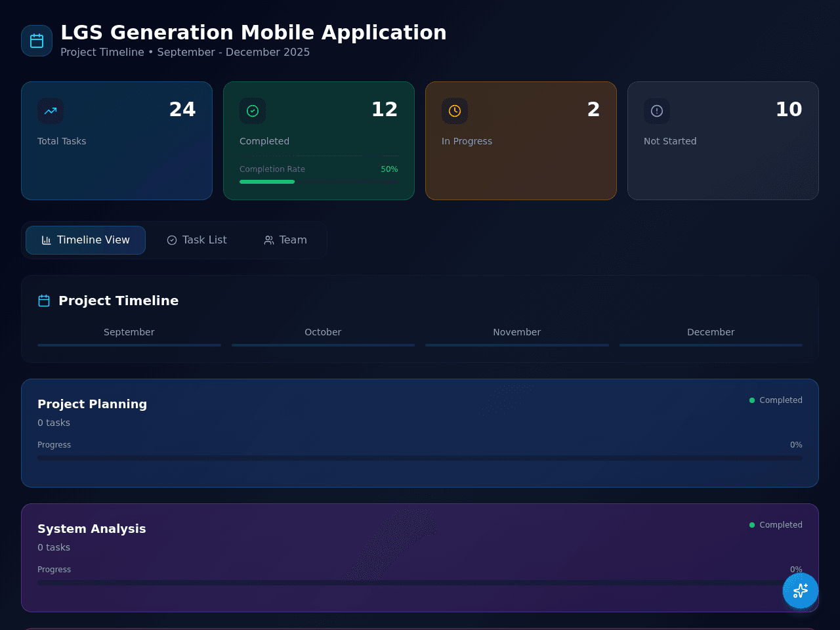Viewport: 840px width, 630px height.
Task: Click the alert icon on Not Started card
Action: [x=657, y=111]
